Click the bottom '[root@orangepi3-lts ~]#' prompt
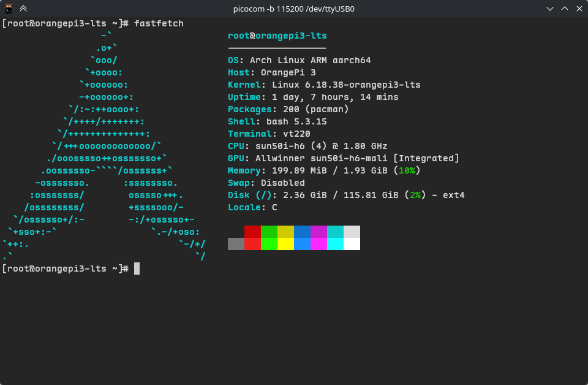The width and height of the screenshot is (588, 385). (x=66, y=269)
